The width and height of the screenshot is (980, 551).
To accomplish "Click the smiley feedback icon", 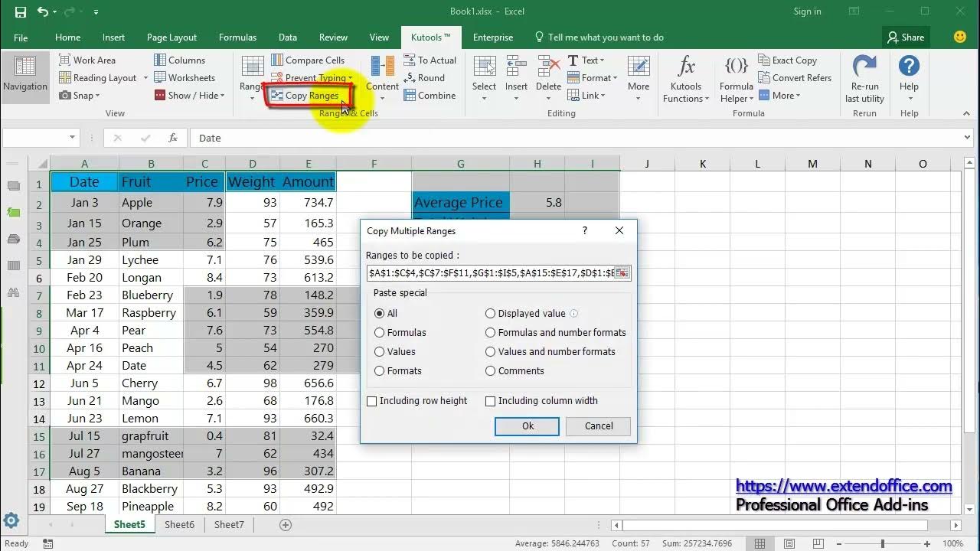I will (960, 37).
